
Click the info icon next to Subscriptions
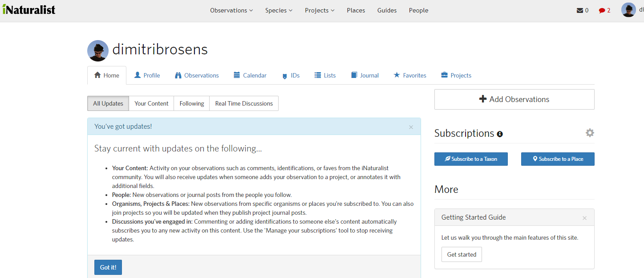500,134
